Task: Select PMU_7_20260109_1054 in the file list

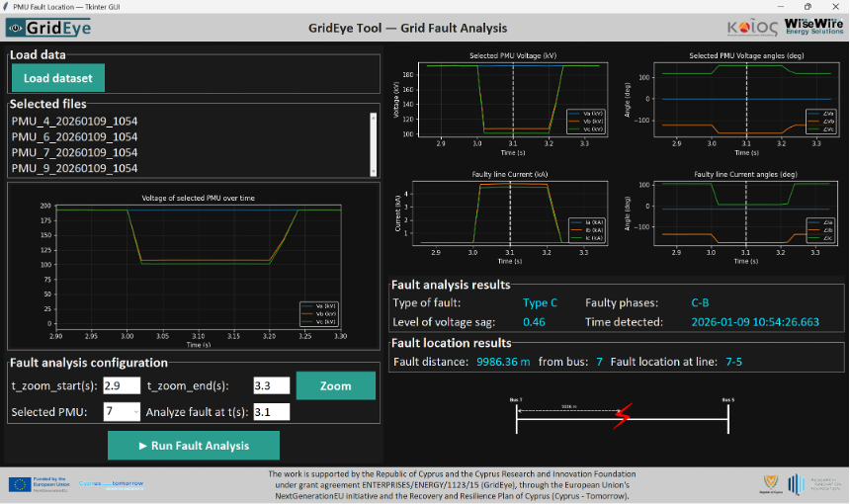Action: (74, 152)
